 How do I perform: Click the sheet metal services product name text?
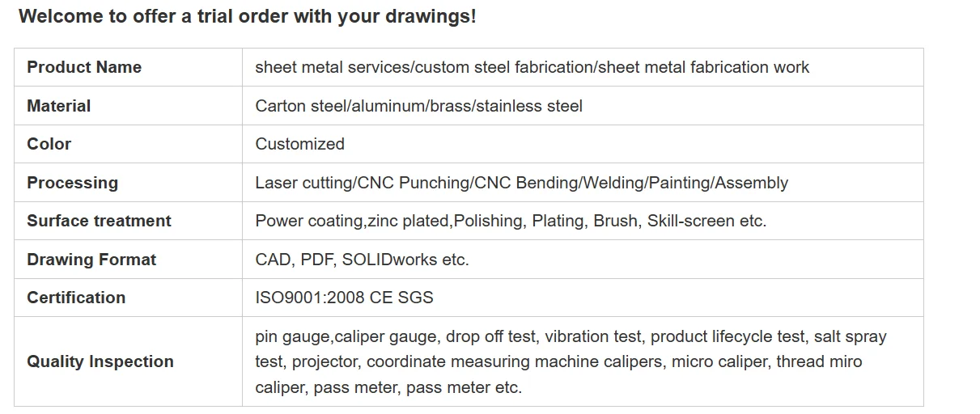click(x=532, y=67)
